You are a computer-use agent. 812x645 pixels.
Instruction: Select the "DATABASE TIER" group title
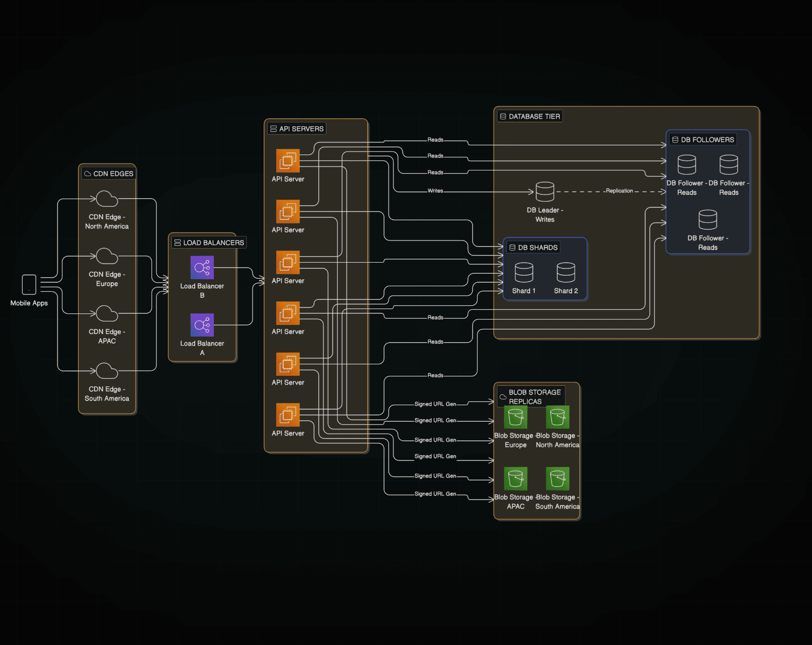pos(534,116)
